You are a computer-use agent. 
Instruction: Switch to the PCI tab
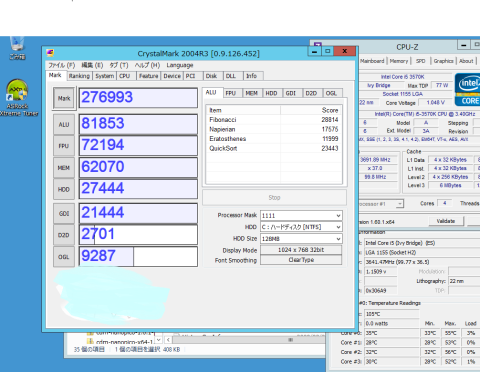pos(193,76)
